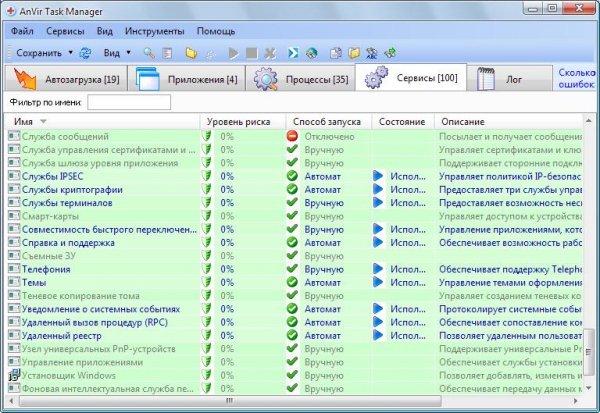Viewport: 600px width, 413px height.
Task: Click the horizontal scrollbar thumb
Action: point(230,401)
